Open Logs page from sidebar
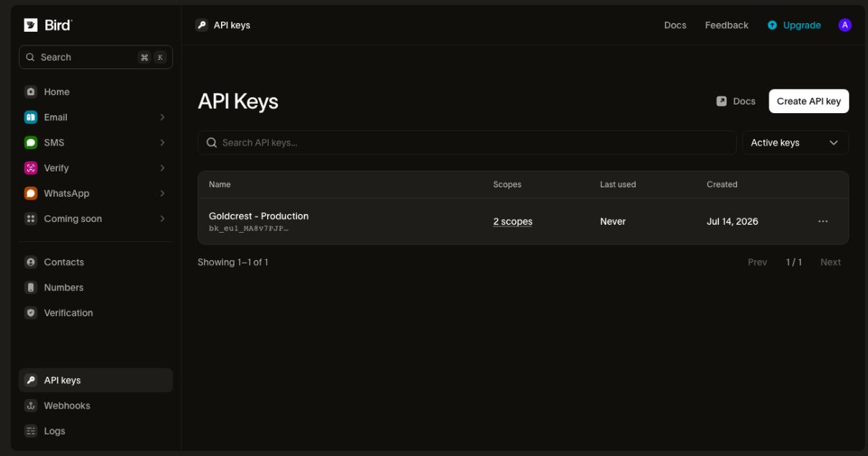The height and width of the screenshot is (456, 868). 96,431
